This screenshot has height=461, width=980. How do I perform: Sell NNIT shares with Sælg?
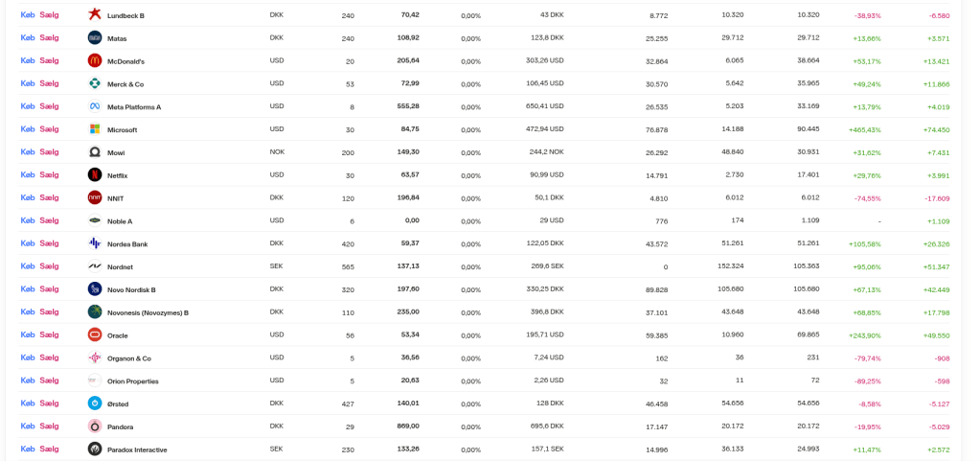click(x=49, y=197)
